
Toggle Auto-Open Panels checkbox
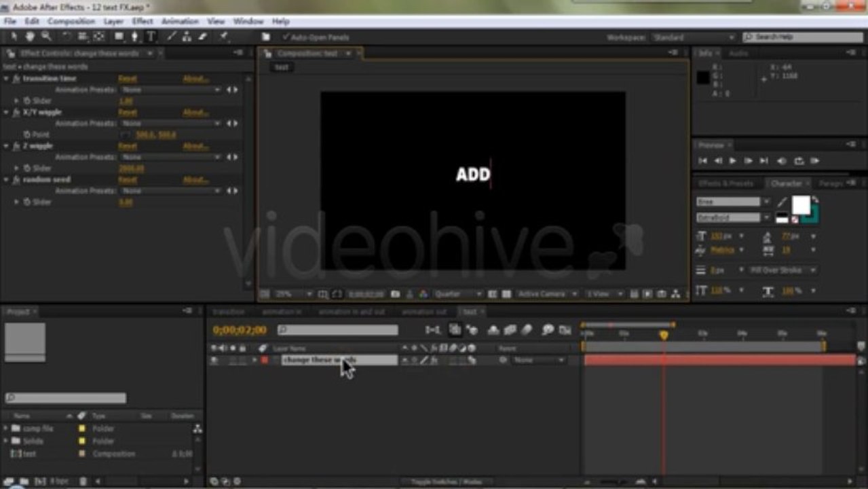click(x=286, y=37)
